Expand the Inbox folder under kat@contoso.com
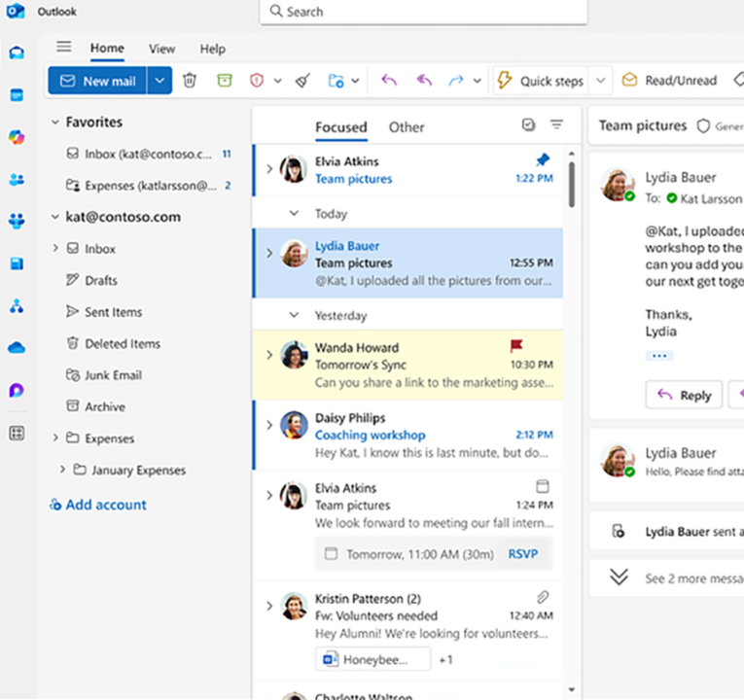 pyautogui.click(x=55, y=248)
